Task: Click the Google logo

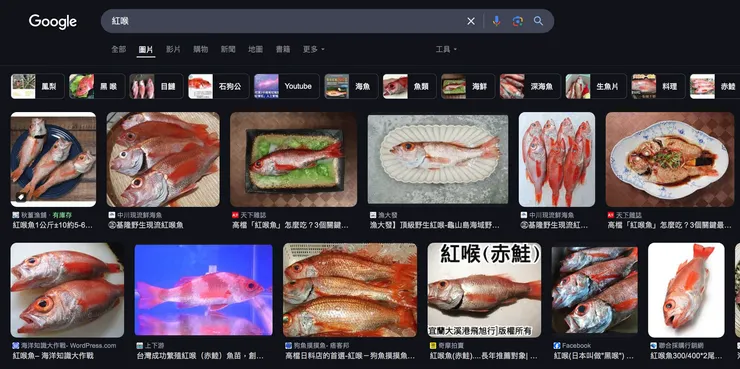Action: 53,22
